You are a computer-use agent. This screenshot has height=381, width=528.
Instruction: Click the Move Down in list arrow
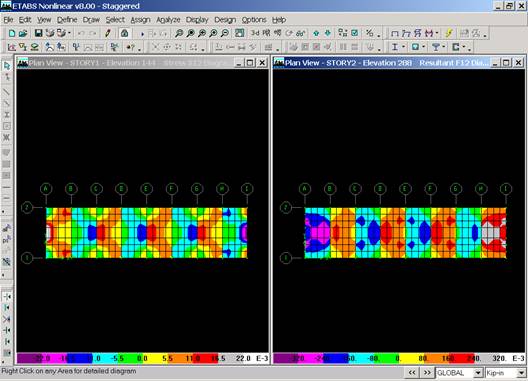coord(328,33)
